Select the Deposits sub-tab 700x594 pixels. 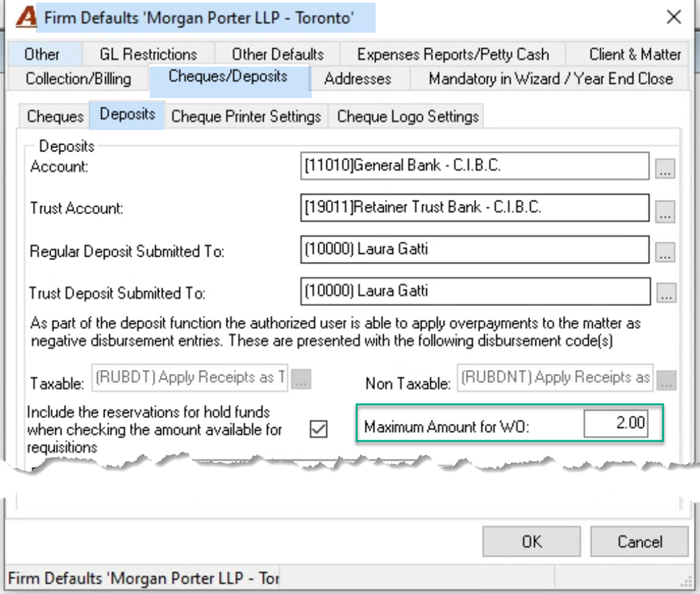pos(127,114)
